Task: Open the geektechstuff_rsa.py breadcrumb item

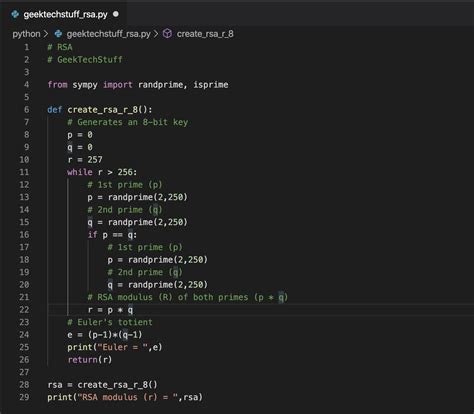Action: [x=108, y=34]
